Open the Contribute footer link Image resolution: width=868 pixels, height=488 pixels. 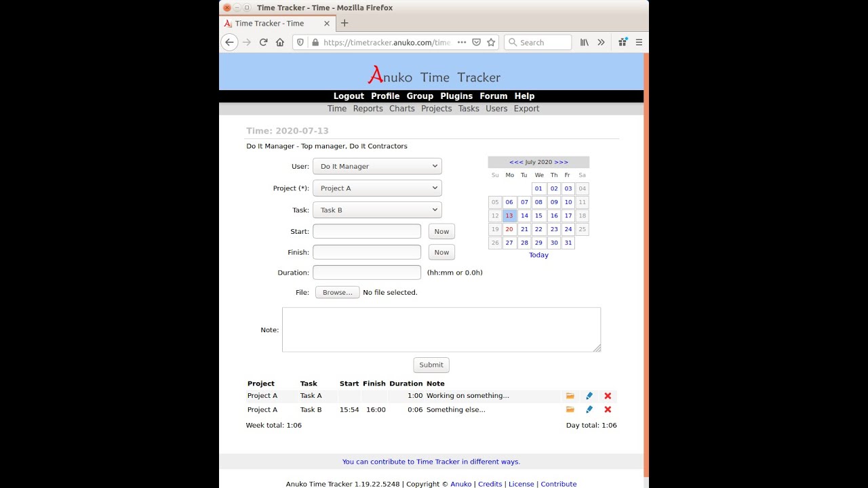pos(559,484)
